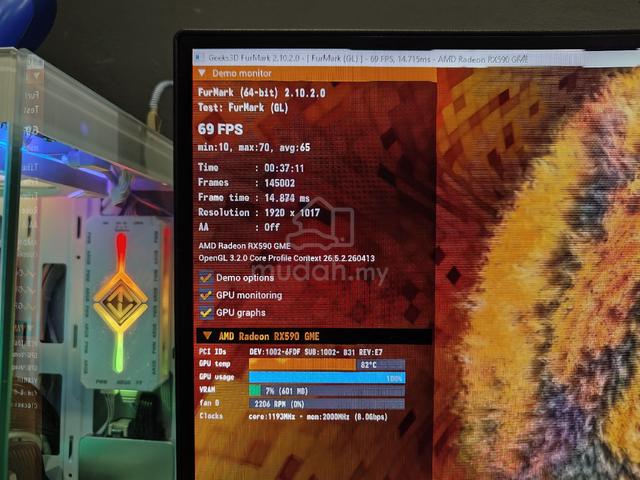This screenshot has height=480, width=640.
Task: Click the Time 00:37:11 value
Action: click(x=284, y=168)
